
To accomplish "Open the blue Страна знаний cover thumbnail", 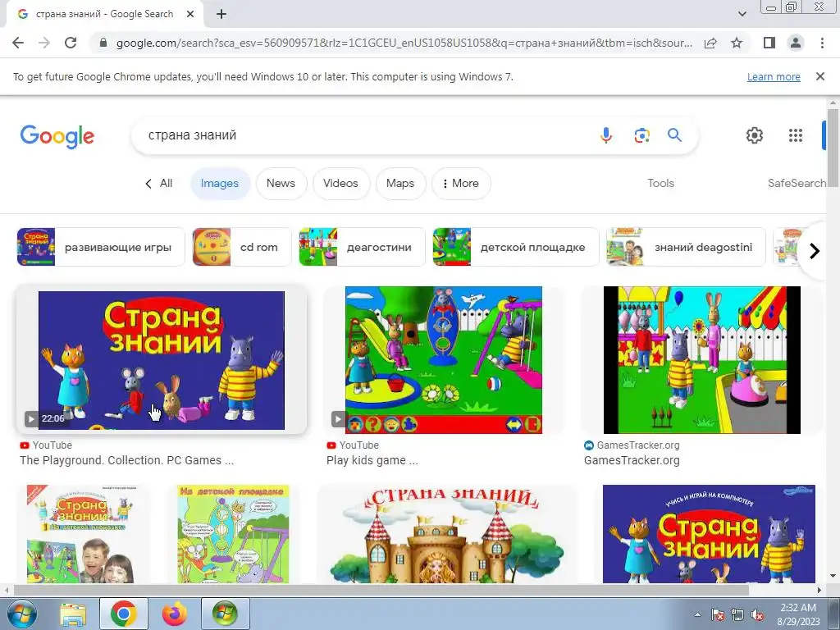I will click(x=709, y=534).
